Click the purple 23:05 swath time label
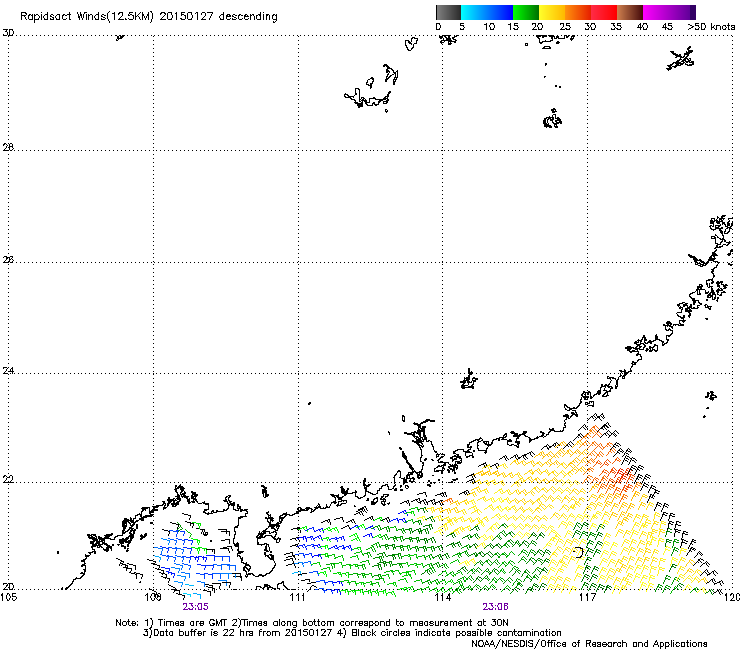 195,607
